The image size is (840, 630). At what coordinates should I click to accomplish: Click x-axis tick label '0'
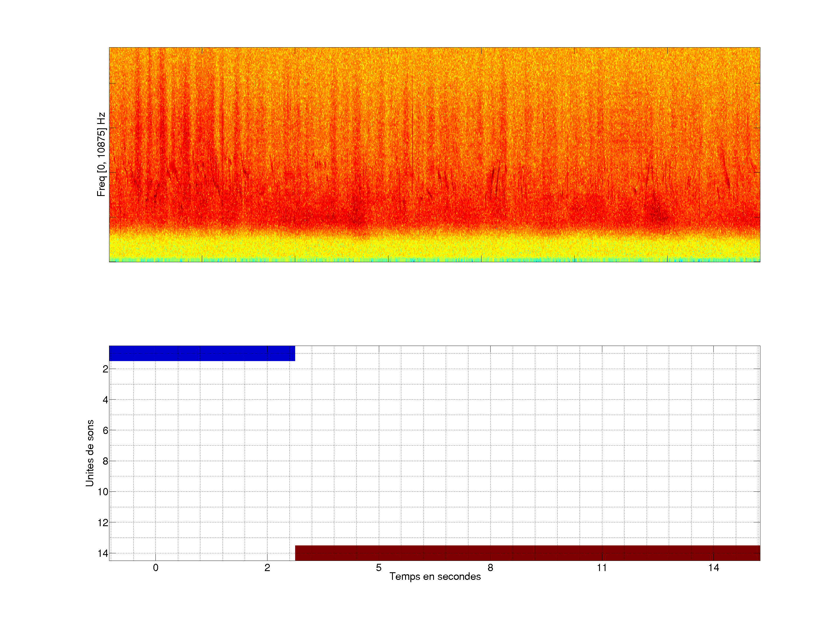156,568
